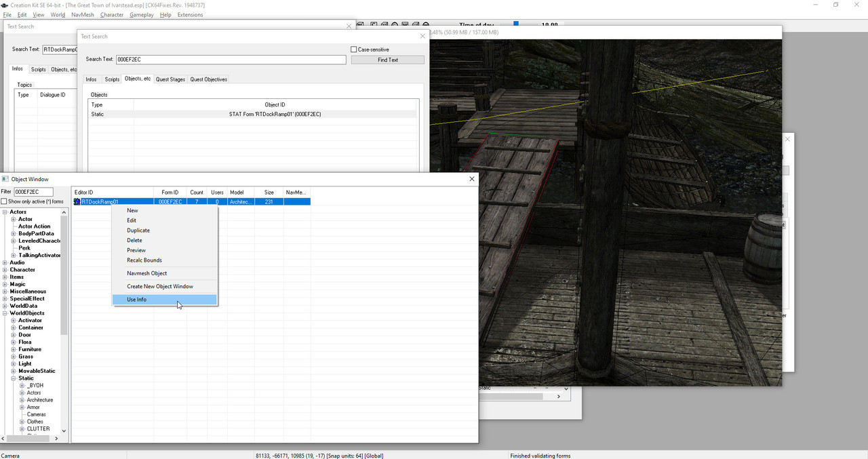Open the Extensions menu
868x459 pixels.
(190, 15)
